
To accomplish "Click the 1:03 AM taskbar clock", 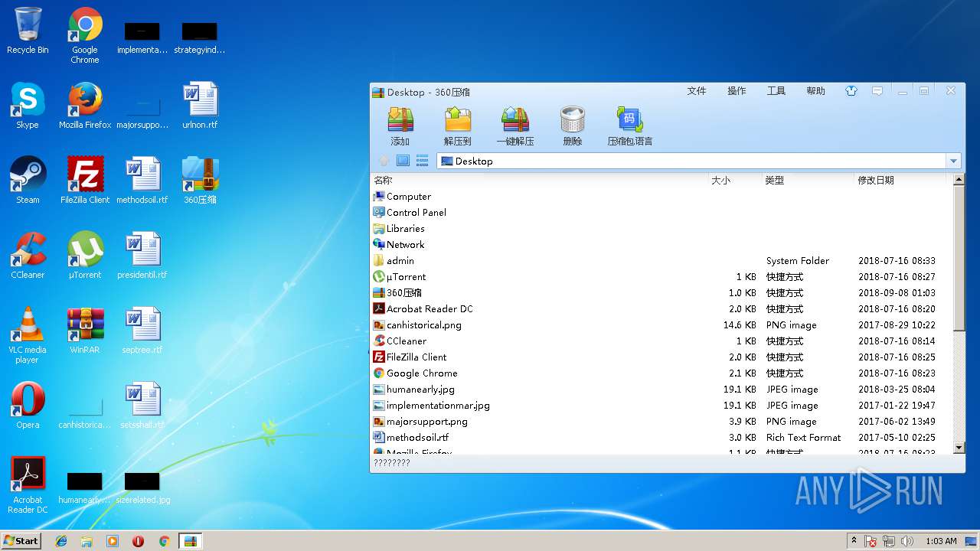I will (x=941, y=541).
